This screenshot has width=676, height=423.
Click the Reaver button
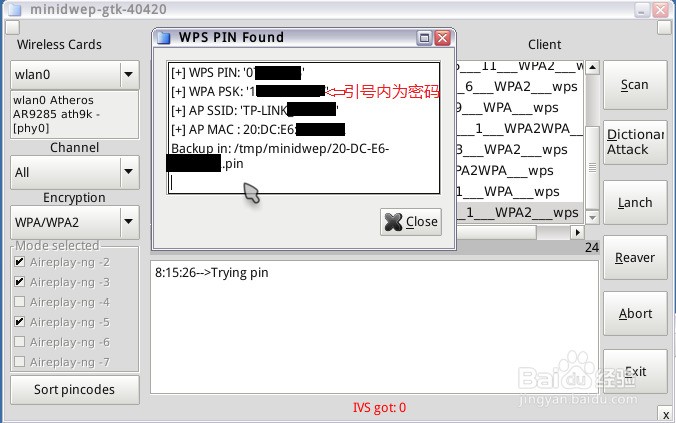pos(635,257)
